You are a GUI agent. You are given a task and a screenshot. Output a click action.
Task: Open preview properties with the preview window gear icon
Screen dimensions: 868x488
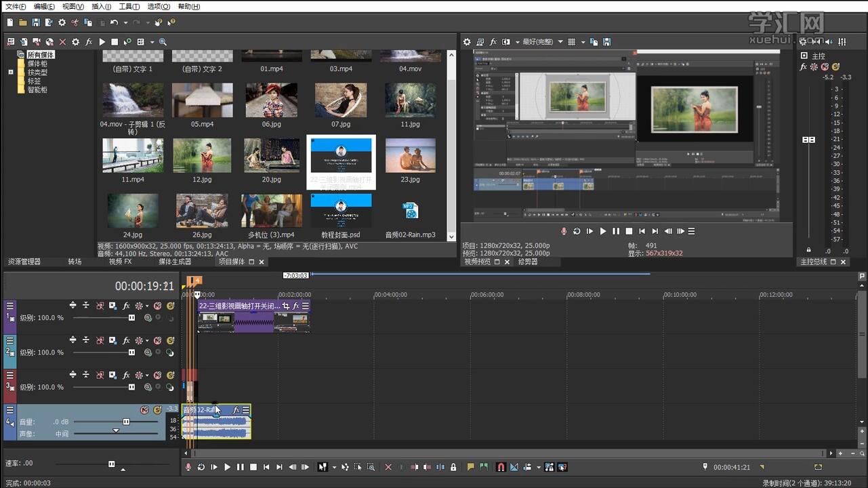(467, 42)
